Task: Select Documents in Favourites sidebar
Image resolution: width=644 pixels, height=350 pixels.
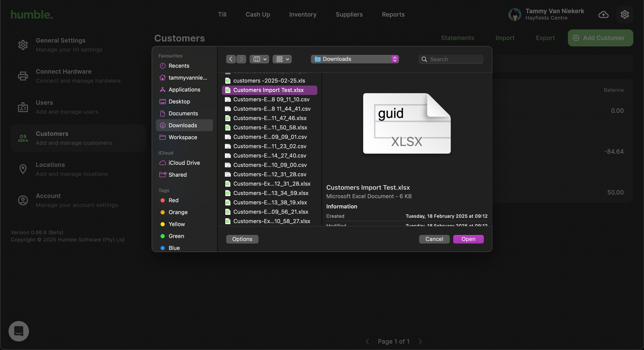Action: 184,113
